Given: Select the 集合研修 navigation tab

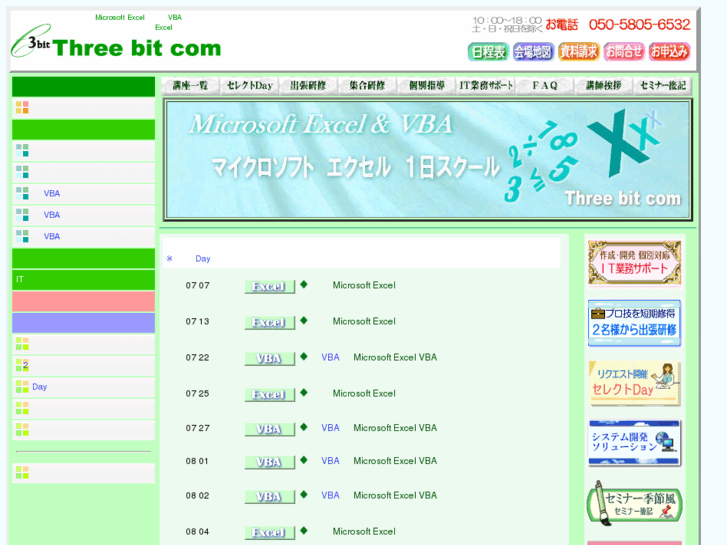Looking at the screenshot, I should (x=367, y=86).
